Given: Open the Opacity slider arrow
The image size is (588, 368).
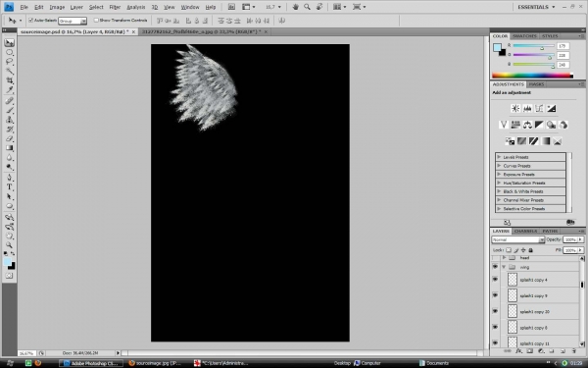Looking at the screenshot, I should 581,239.
